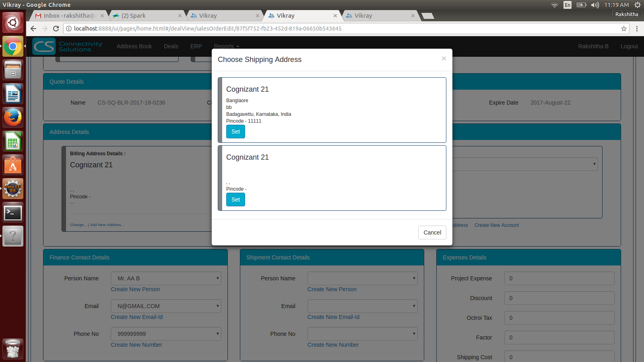Open Ubuntu Software Center in dock
This screenshot has height=362, width=644.
13,165
